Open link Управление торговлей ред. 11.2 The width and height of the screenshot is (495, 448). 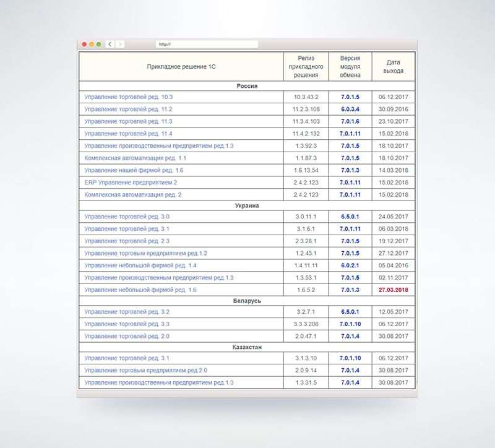(128, 110)
